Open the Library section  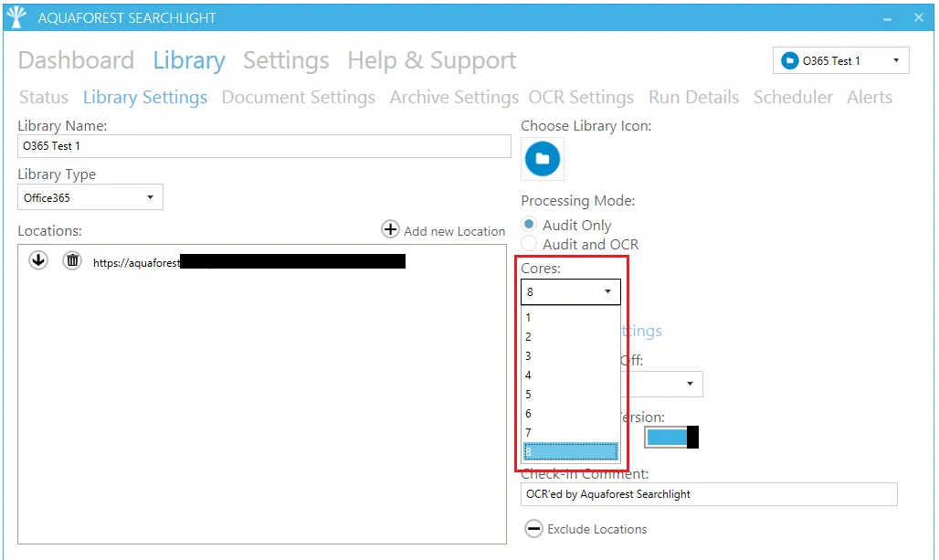[x=189, y=60]
